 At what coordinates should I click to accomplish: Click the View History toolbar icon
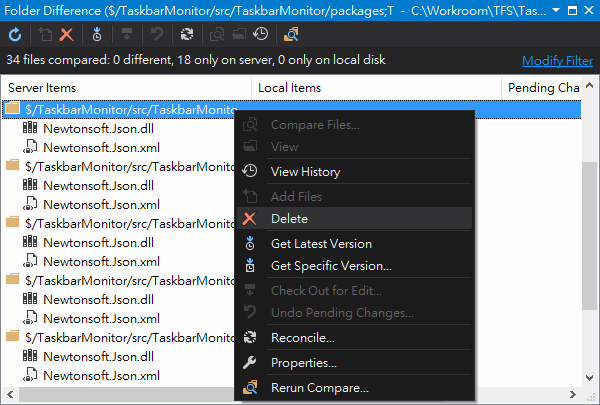coord(261,34)
